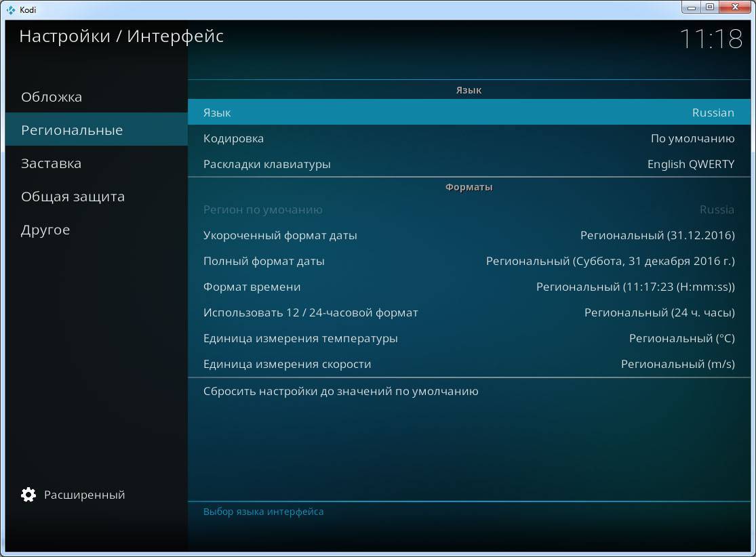The width and height of the screenshot is (756, 557).
Task: Change Единица измерения скорости unit
Action: click(468, 364)
